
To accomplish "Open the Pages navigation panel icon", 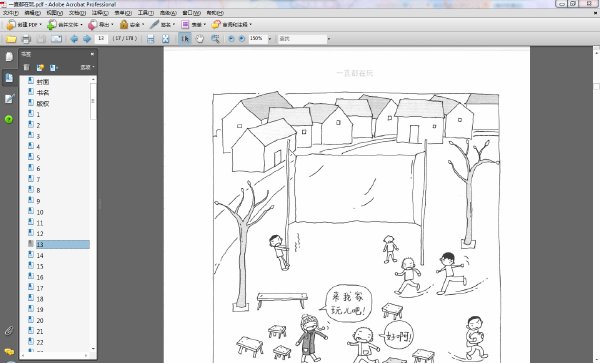I will (x=9, y=57).
